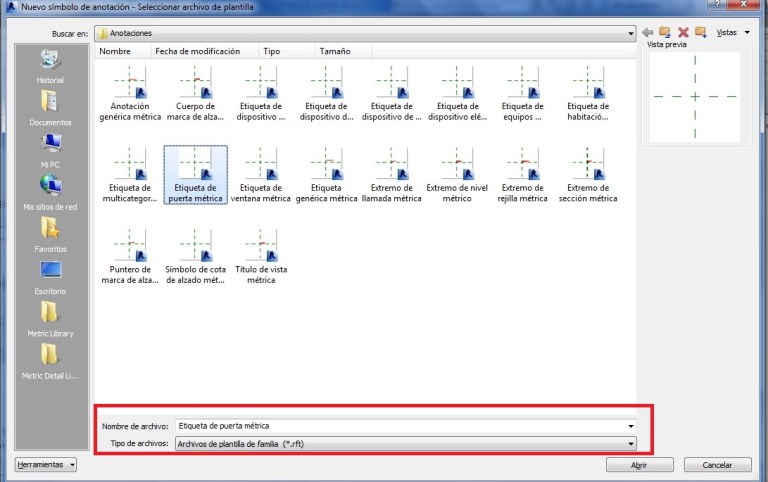Select Mis sitios de red shortcut
This screenshot has height=482, width=768.
(x=50, y=192)
